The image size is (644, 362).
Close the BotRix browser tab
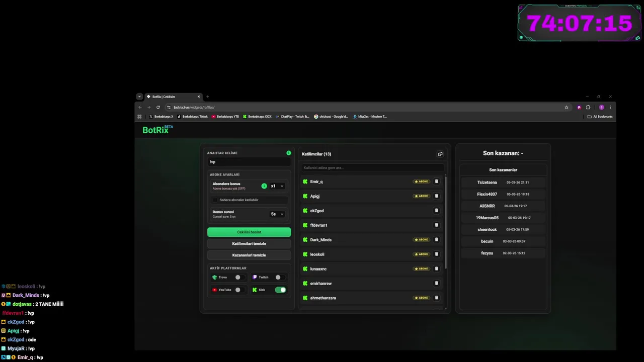click(x=199, y=97)
